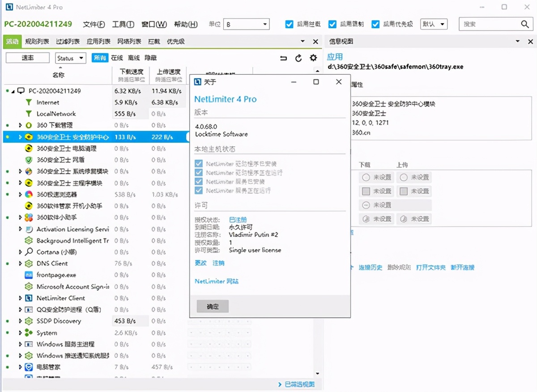Click the 已筛选视图 link at bottom
This screenshot has width=537, height=392.
click(299, 384)
